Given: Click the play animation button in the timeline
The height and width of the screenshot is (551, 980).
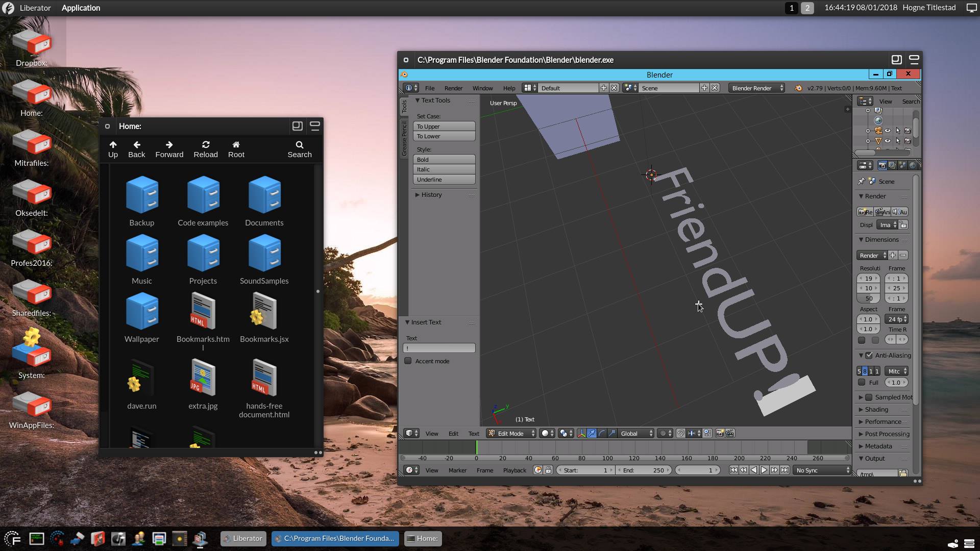Looking at the screenshot, I should tap(764, 470).
